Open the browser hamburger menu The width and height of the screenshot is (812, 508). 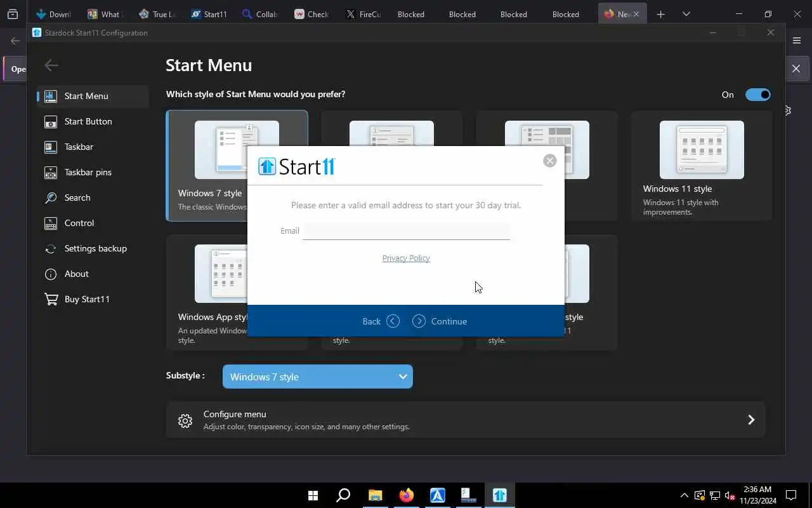pos(797,40)
